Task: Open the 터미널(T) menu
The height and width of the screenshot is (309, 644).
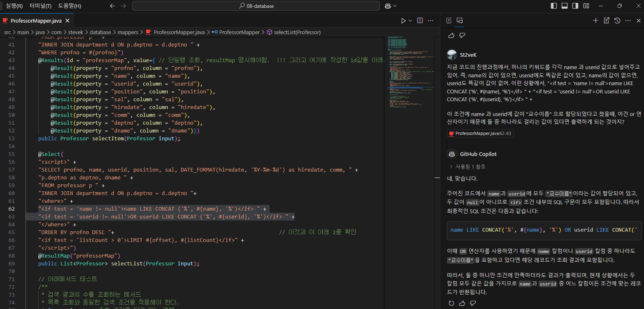Action: 40,6
